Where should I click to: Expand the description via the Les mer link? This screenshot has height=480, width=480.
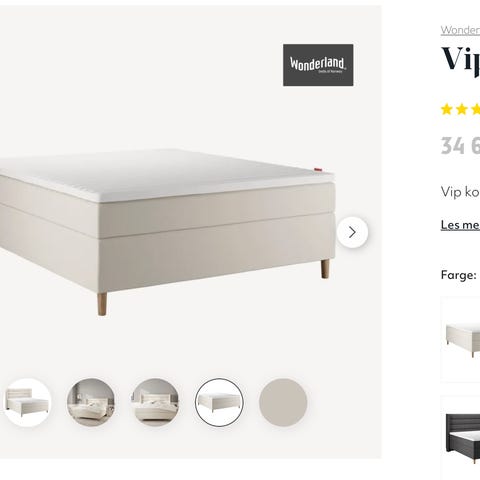[x=460, y=225]
